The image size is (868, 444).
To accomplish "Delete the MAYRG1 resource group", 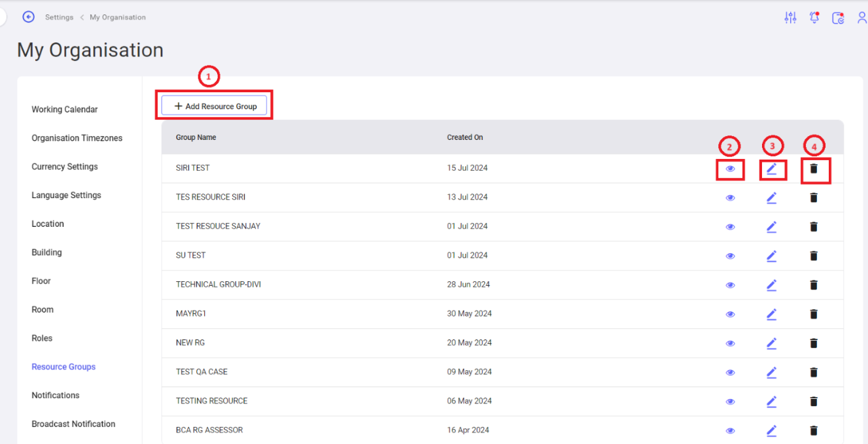I will coord(814,314).
